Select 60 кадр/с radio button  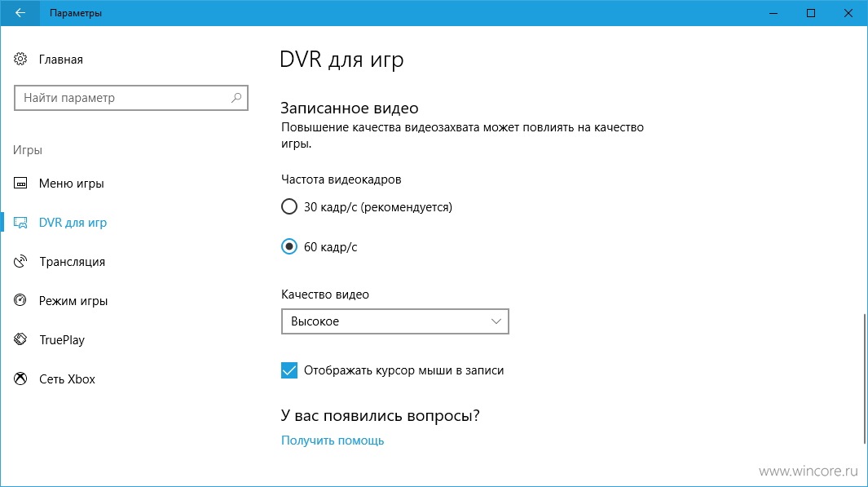point(289,246)
